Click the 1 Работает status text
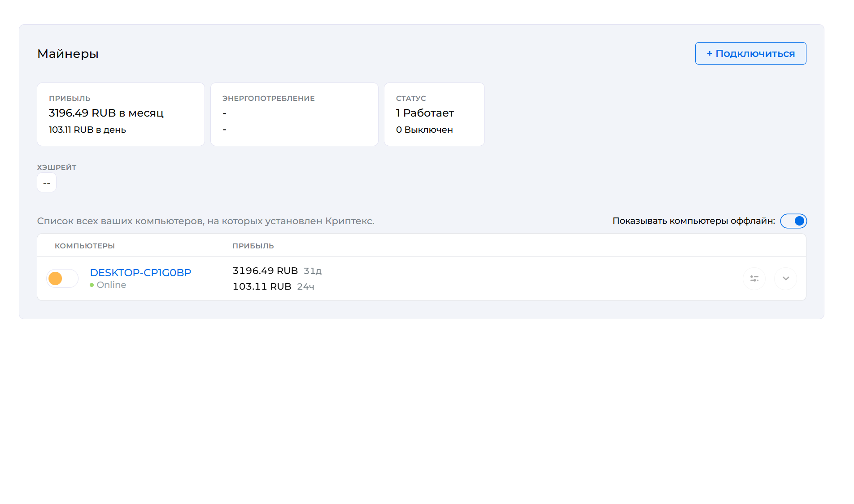This screenshot has width=854, height=504. click(x=425, y=113)
